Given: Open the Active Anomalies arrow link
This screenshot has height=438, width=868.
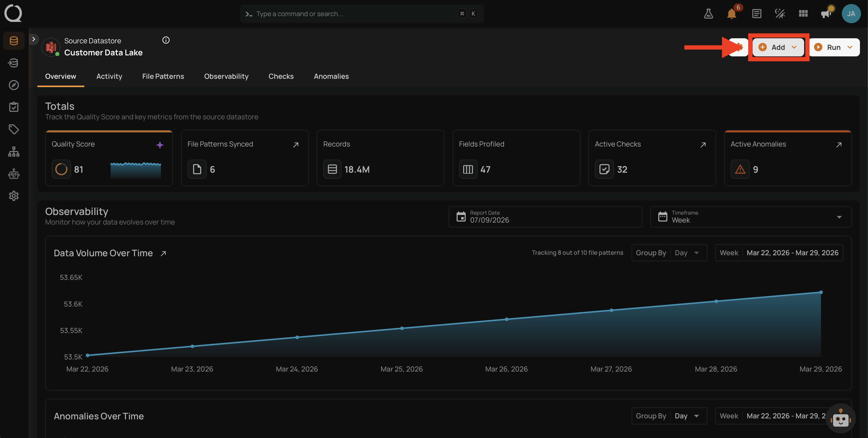Looking at the screenshot, I should pos(839,145).
